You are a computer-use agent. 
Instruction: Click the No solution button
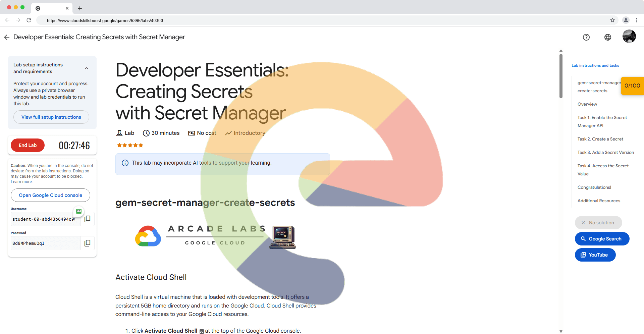point(598,223)
